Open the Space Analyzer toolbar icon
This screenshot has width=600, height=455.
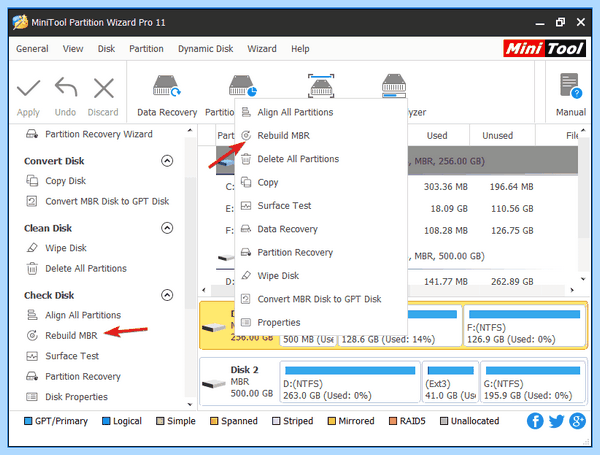click(x=394, y=86)
